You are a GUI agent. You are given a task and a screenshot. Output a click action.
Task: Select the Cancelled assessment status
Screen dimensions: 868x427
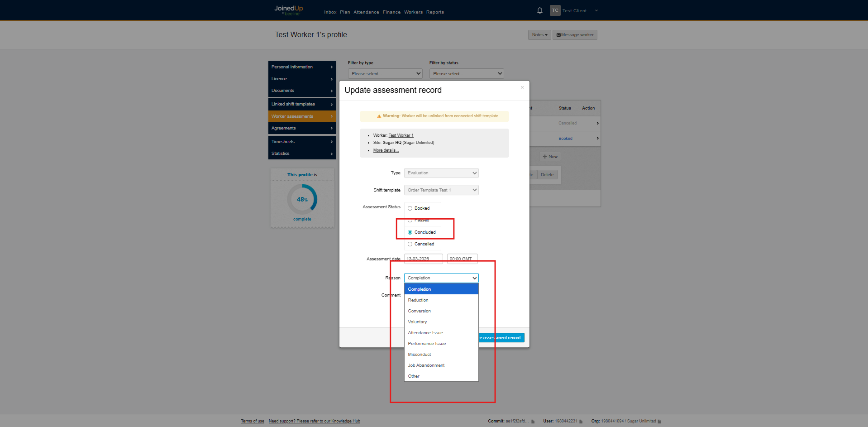coord(410,244)
